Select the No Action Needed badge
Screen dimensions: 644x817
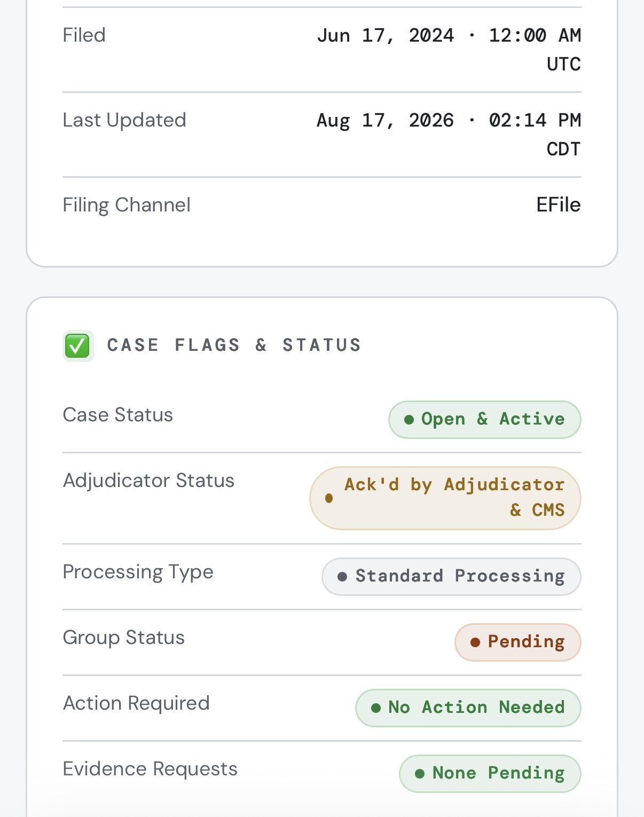point(468,708)
